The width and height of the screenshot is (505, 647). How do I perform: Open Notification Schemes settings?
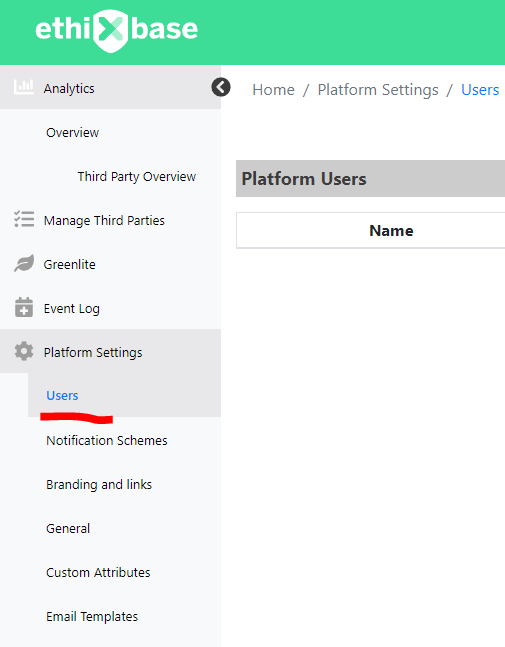pyautogui.click(x=107, y=440)
